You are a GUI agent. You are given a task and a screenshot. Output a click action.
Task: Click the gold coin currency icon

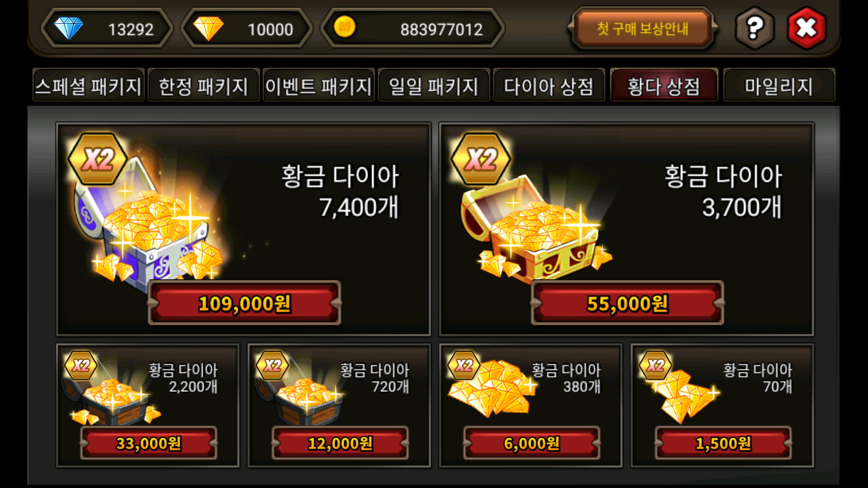coord(344,27)
